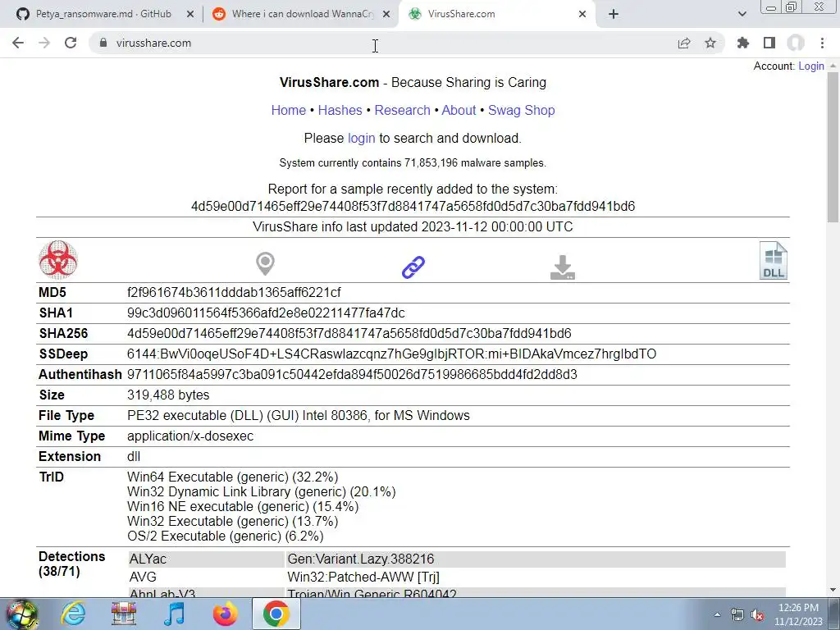Open the About link
Image resolution: width=840 pixels, height=630 pixels.
pyautogui.click(x=459, y=111)
